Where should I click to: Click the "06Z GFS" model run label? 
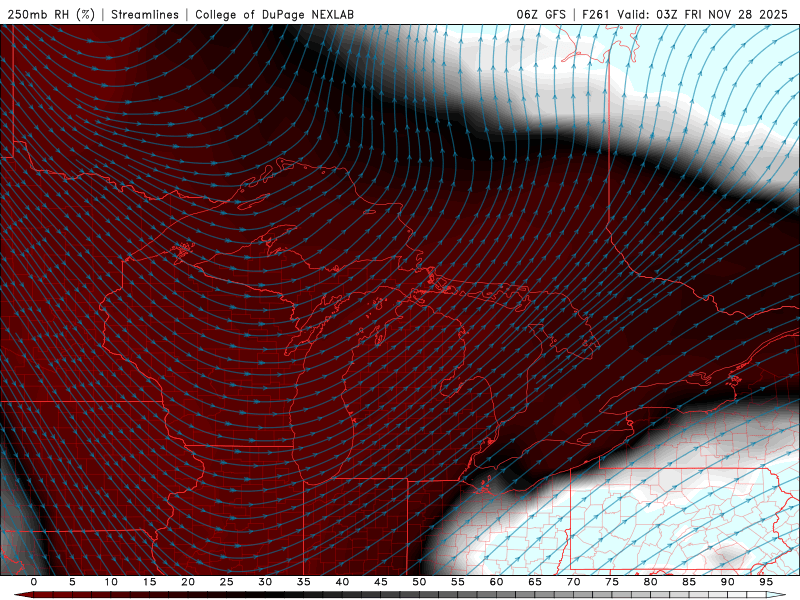pos(541,14)
